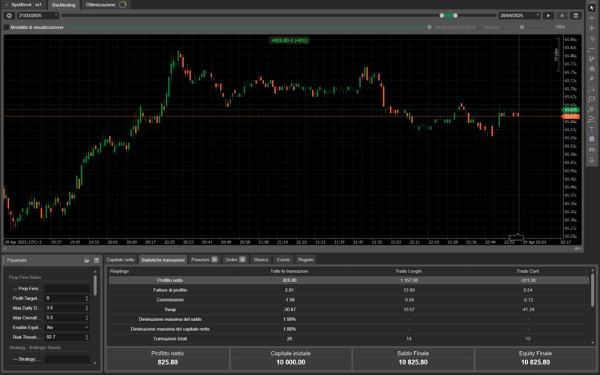
Task: Click the Prop Firm... empty value field
Action: [67, 289]
